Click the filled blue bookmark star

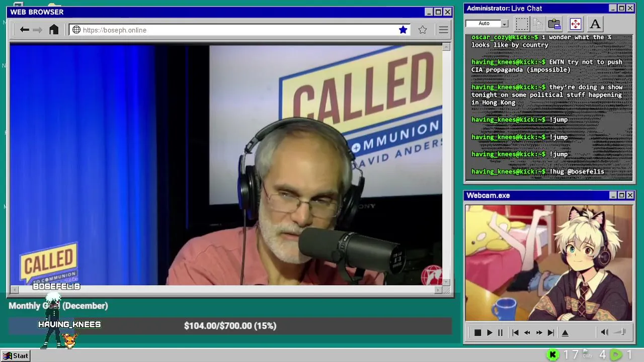[403, 30]
